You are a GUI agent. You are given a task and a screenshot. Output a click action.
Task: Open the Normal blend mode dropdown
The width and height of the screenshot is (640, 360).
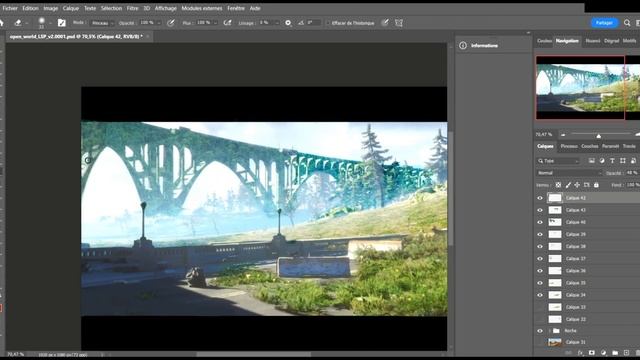(x=569, y=173)
